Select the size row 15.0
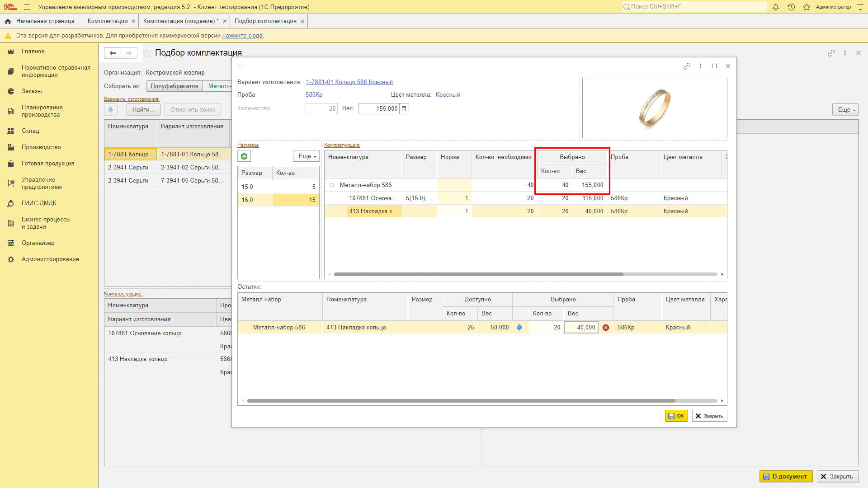The height and width of the screenshot is (488, 868). [x=278, y=187]
